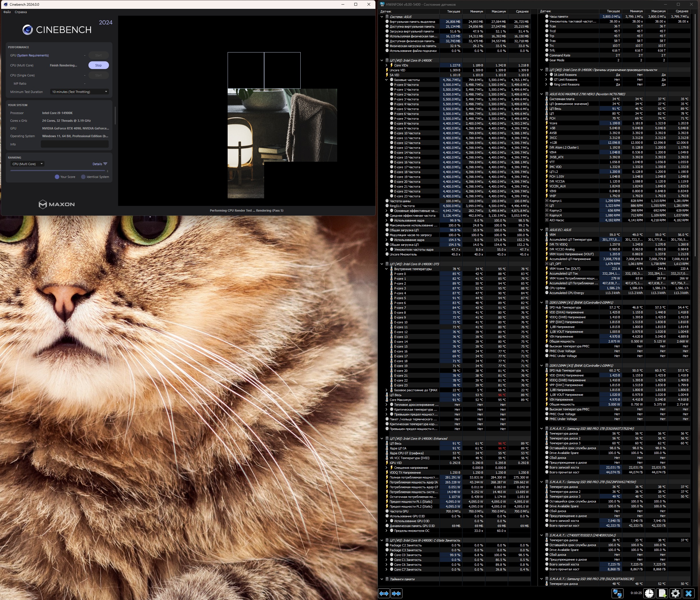Open Minimum Test Duration dropdown
The width and height of the screenshot is (700, 600).
tap(80, 92)
